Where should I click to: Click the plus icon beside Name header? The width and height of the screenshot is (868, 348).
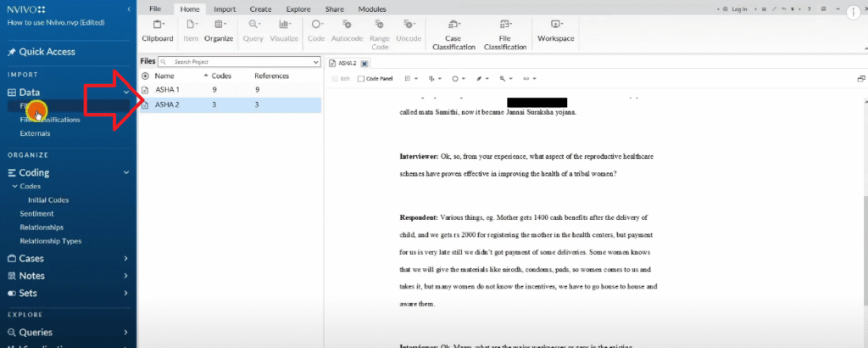pos(145,76)
